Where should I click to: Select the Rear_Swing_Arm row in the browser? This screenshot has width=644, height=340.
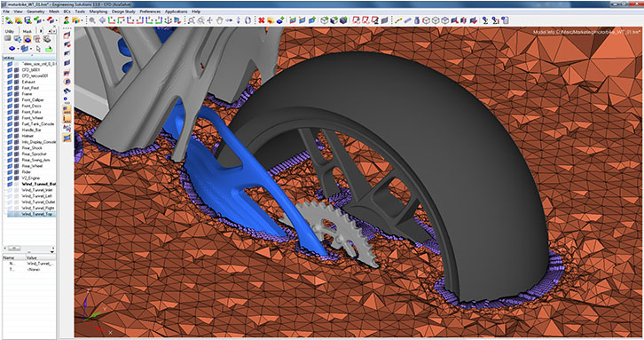[35, 160]
